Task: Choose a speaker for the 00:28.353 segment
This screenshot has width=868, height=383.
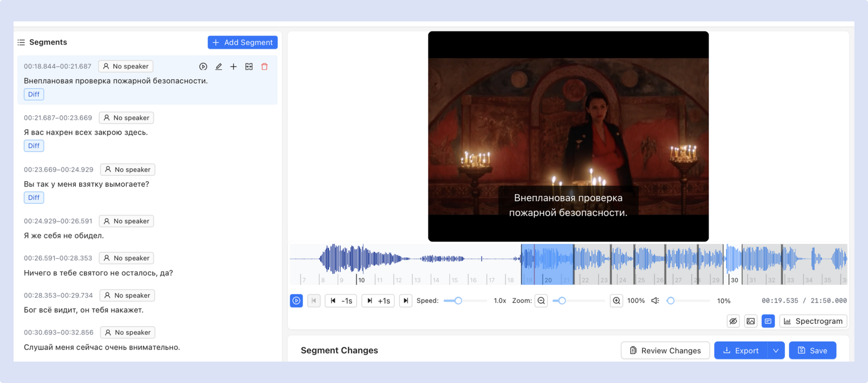Action: [127, 295]
